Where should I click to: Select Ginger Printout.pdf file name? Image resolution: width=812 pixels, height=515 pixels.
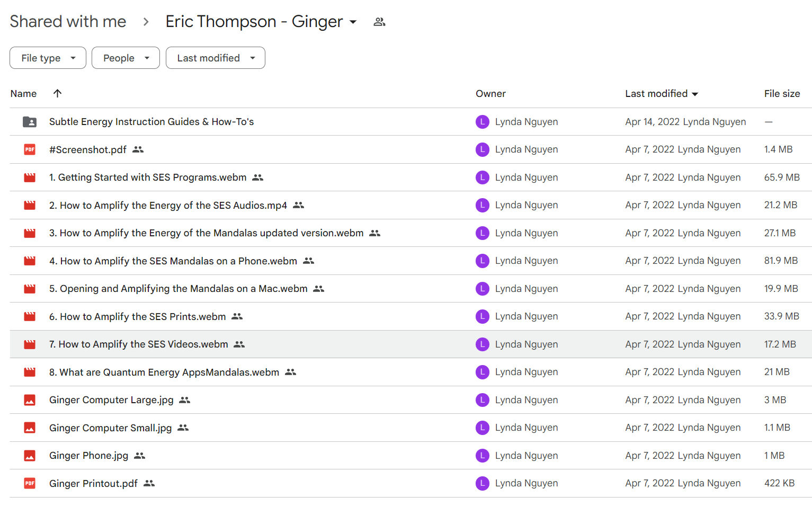tap(93, 483)
